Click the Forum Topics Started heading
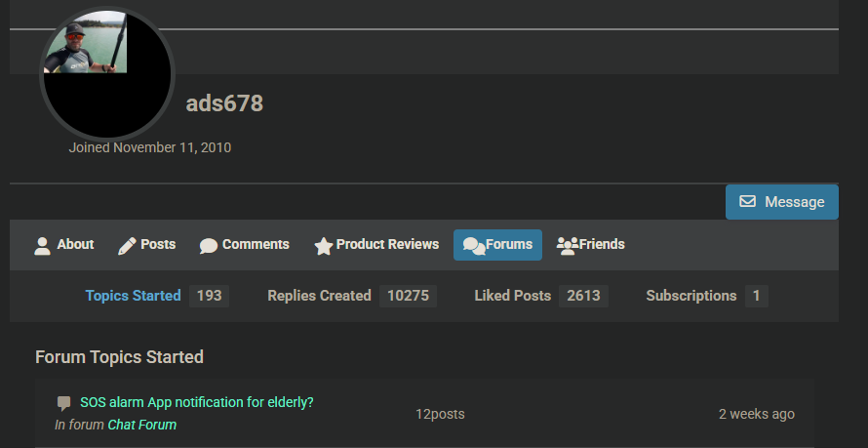Screen dimensions: 868x448 pyautogui.click(x=119, y=357)
